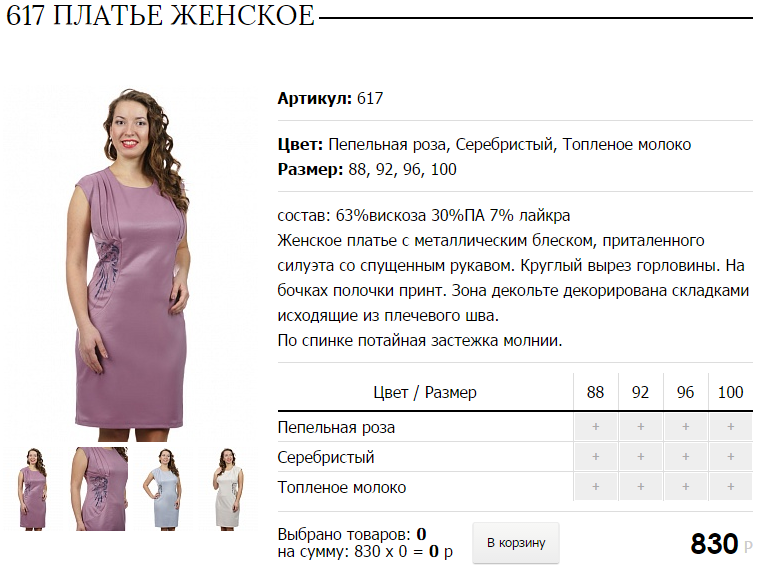Viewport: 767px width, 568px height.
Task: Add Топленое молоко dress in size 92
Action: [640, 487]
